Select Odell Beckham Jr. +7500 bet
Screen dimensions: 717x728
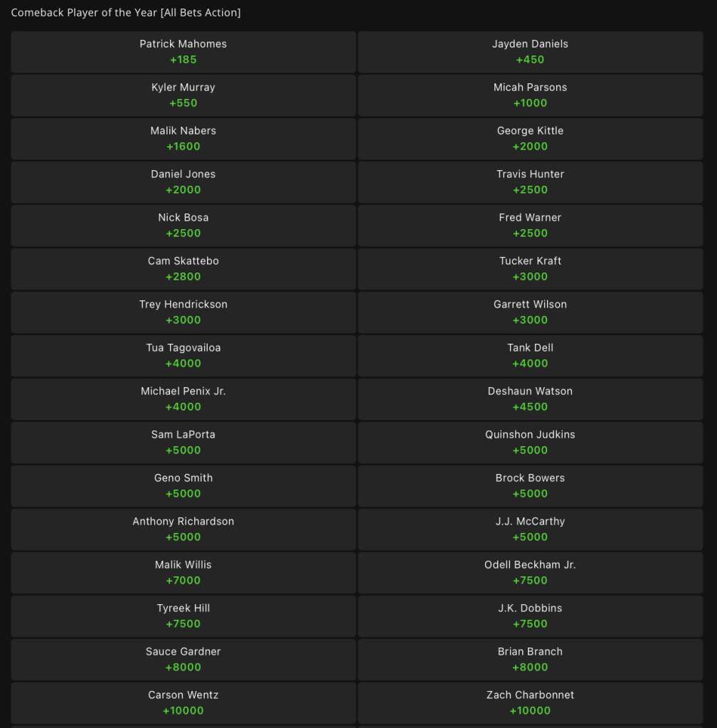point(530,573)
